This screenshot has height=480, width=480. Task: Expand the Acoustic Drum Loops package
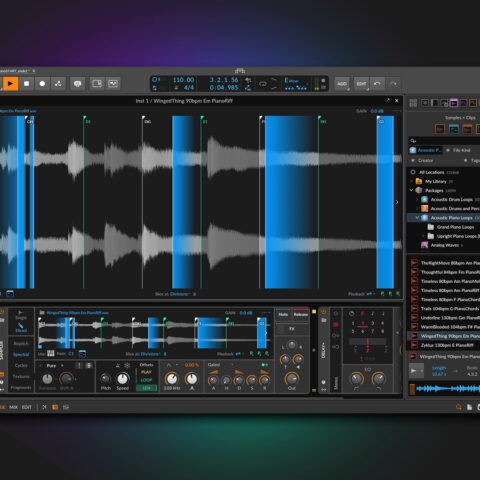coord(417,199)
